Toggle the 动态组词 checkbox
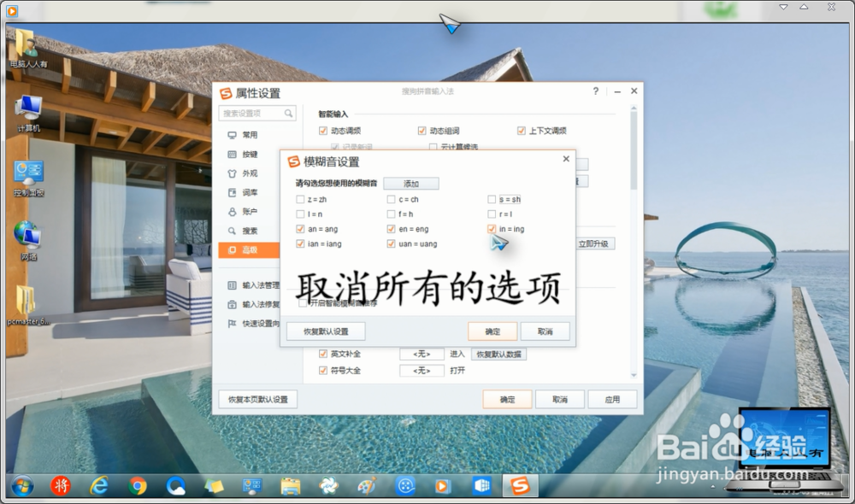The width and height of the screenshot is (855, 504). pos(422,131)
